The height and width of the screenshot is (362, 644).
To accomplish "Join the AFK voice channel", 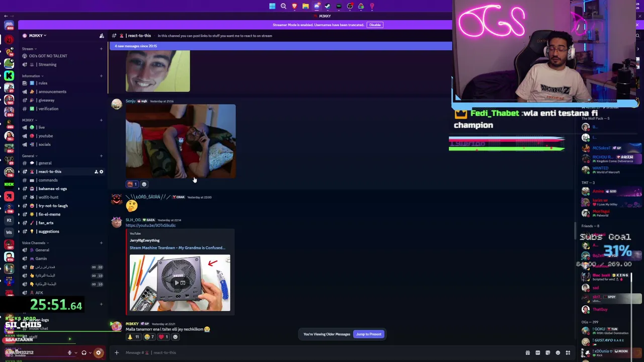I will [x=63, y=293].
